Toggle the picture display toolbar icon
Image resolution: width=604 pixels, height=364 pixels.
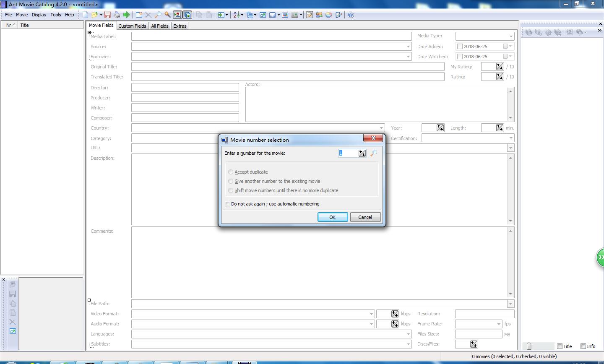[177, 15]
